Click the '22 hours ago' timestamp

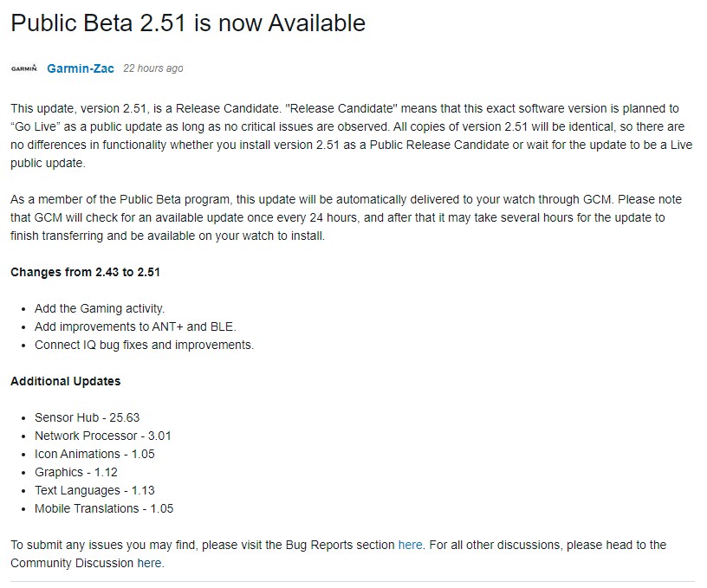[x=152, y=68]
